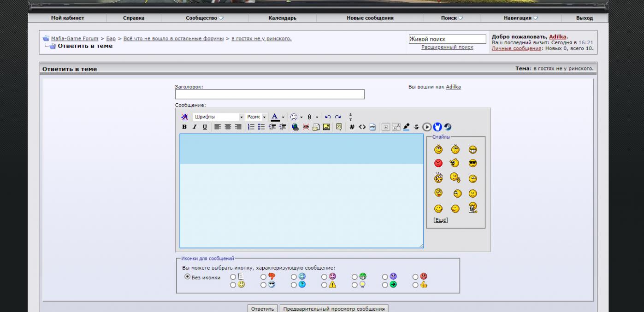Click the Steam logo toolbar icon

tap(448, 127)
